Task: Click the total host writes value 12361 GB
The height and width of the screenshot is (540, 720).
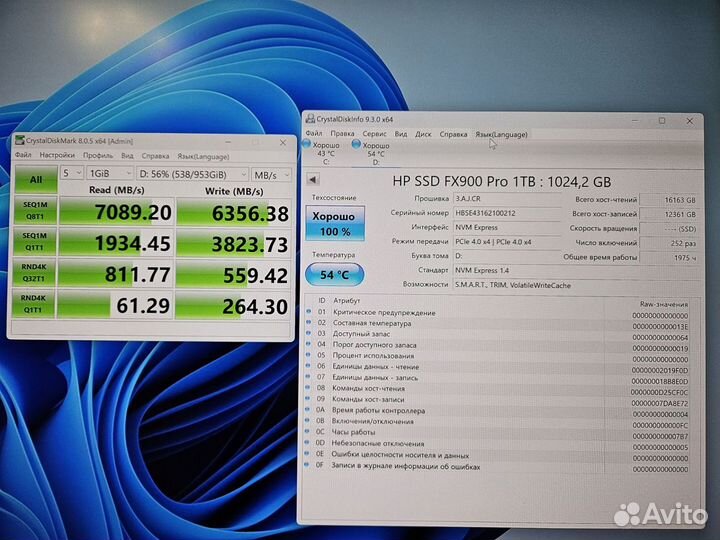Action: pos(669,214)
